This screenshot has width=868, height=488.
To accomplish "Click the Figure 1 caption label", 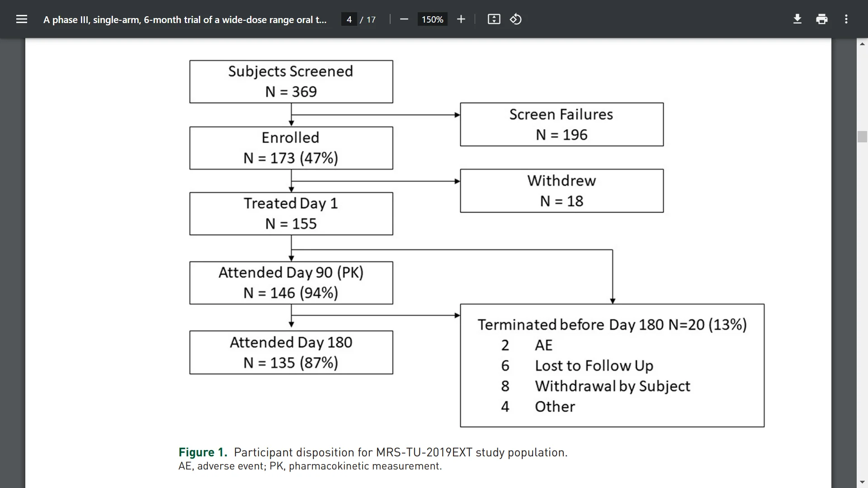I will (x=203, y=452).
